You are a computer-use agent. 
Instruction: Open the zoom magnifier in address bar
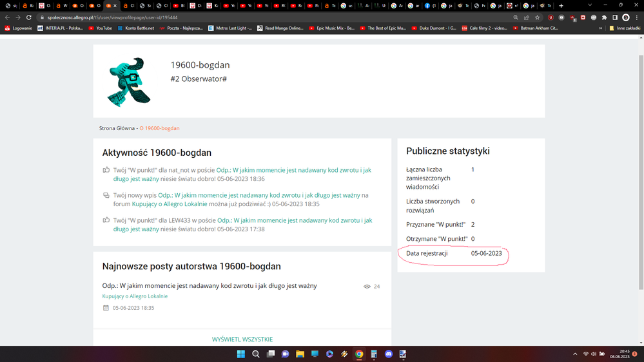pos(516,17)
